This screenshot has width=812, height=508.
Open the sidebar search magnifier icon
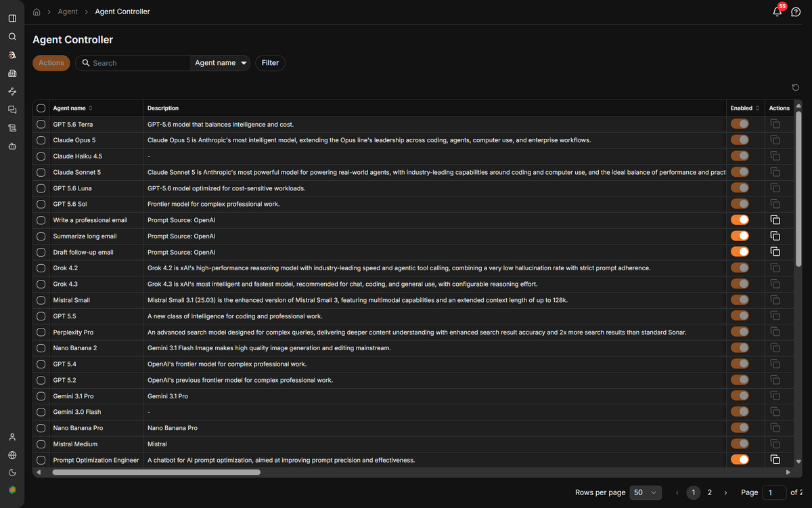(12, 37)
